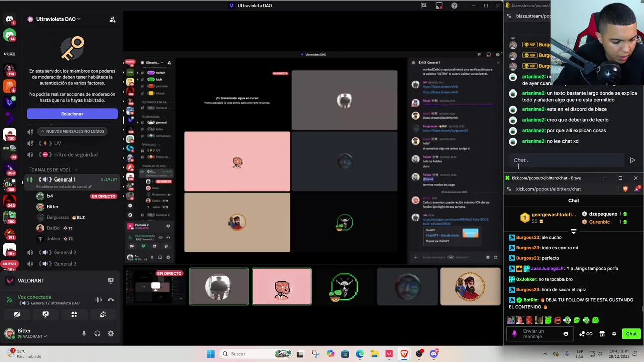Open Discord user settings gear
The height and width of the screenshot is (362, 644).
click(x=111, y=333)
